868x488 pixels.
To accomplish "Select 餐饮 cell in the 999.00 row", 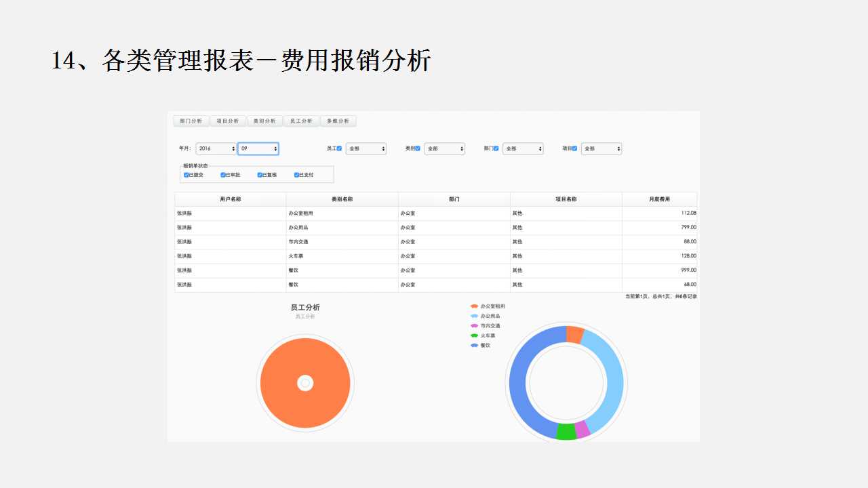I will (x=342, y=270).
